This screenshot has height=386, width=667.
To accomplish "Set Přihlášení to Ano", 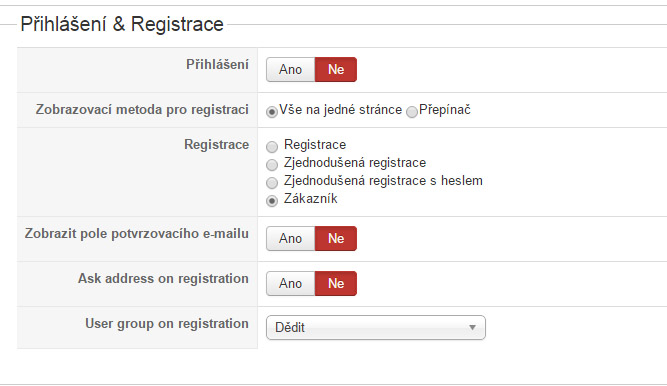I will pyautogui.click(x=291, y=69).
